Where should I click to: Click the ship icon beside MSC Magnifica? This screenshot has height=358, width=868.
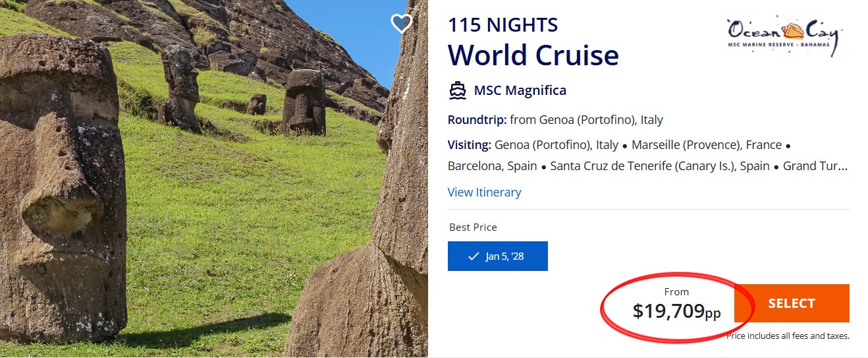coord(457,90)
